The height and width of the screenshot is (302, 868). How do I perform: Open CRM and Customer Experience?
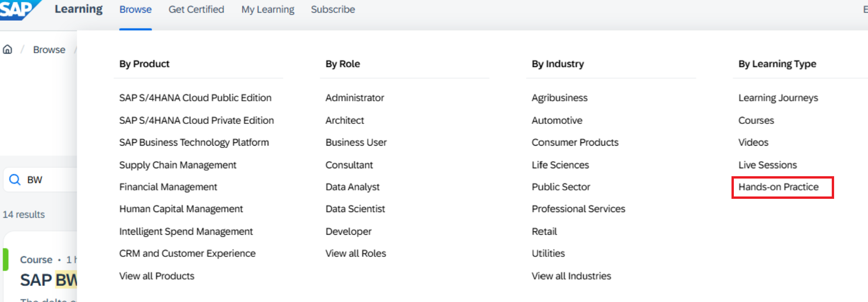click(187, 253)
